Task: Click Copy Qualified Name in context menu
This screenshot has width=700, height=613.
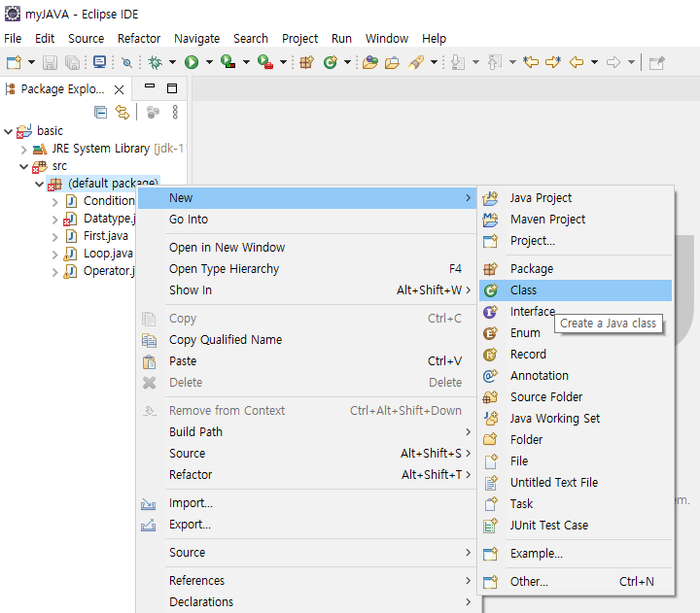Action: 307,339
